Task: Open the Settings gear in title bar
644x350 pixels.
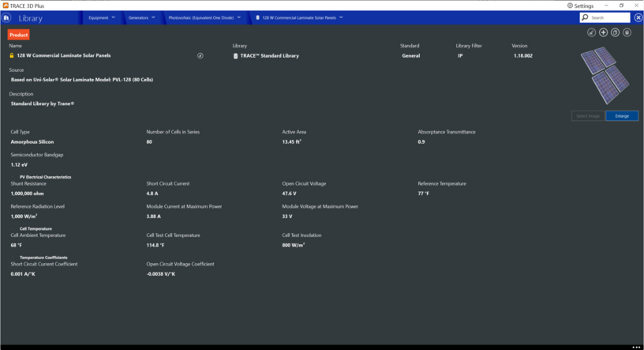Action: [570, 6]
